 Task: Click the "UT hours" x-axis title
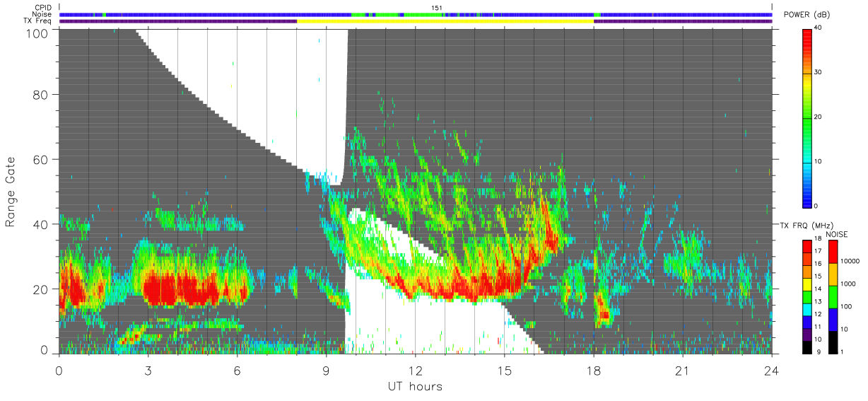point(415,386)
